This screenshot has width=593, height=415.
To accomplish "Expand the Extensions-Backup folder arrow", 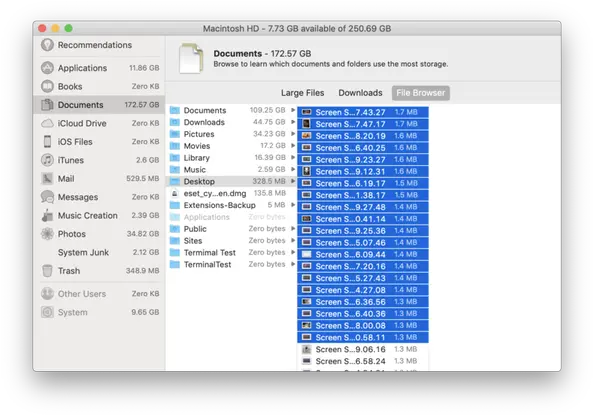I will pos(293,205).
